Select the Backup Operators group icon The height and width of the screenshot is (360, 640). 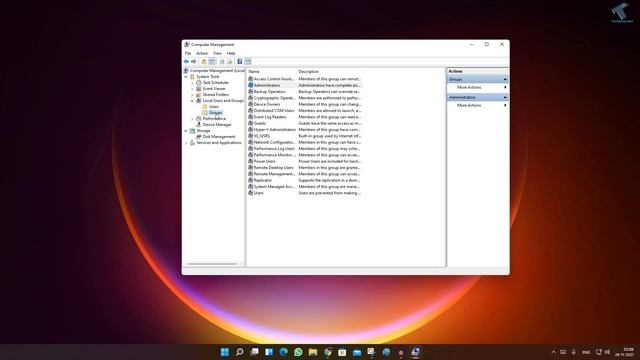click(251, 91)
